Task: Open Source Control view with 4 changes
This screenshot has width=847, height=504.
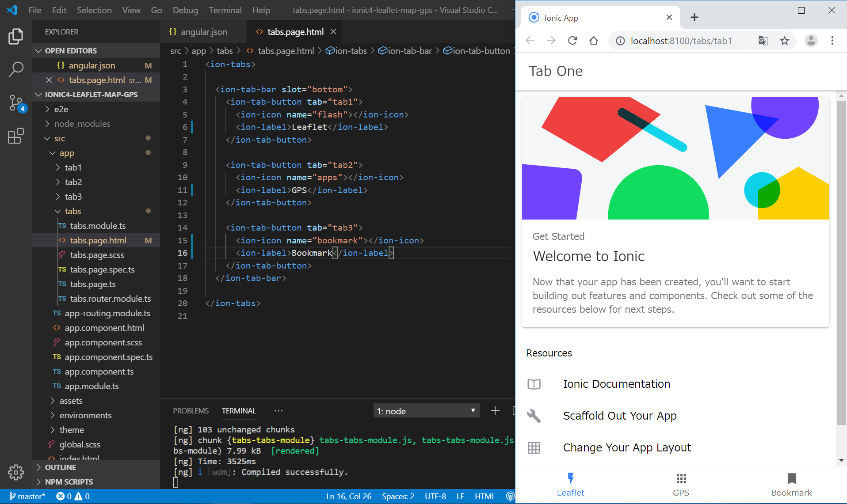Action: (16, 103)
